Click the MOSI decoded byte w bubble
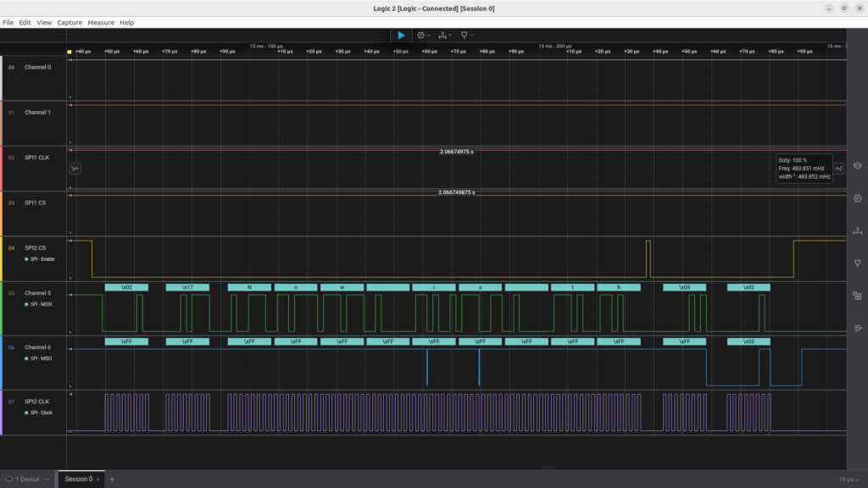Image resolution: width=868 pixels, height=488 pixels. pyautogui.click(x=342, y=287)
